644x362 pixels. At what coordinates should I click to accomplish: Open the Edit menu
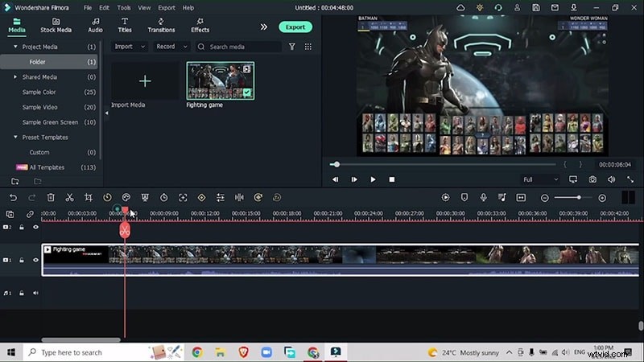coord(105,8)
